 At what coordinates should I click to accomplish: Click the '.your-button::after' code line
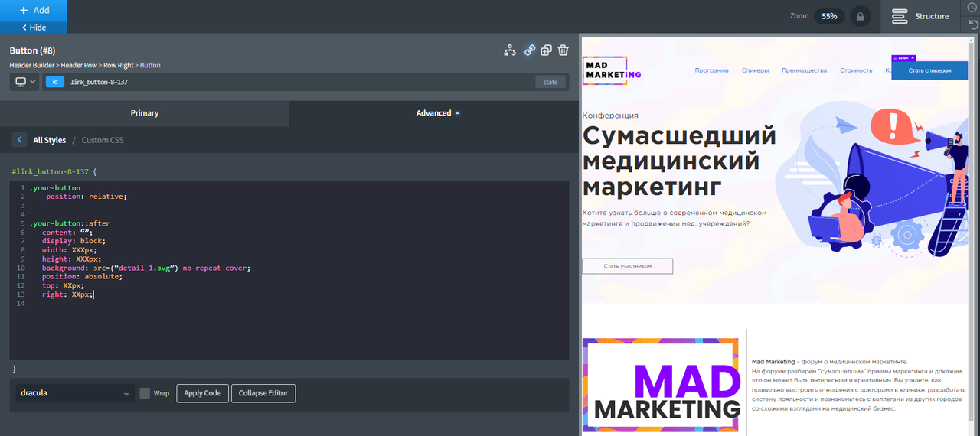(x=70, y=223)
